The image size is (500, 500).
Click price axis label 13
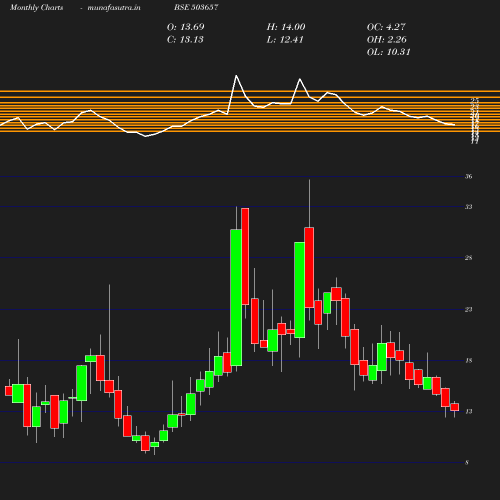[x=469, y=411]
